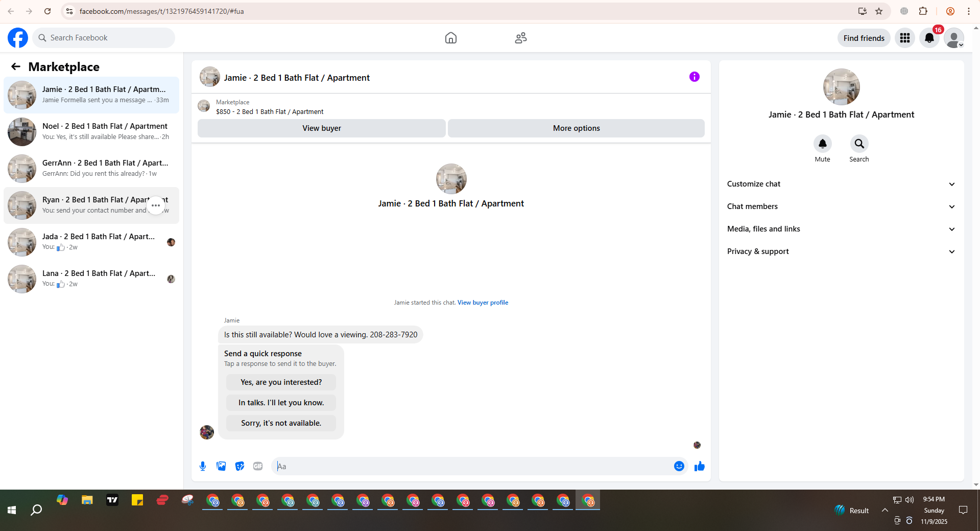Click the install app icon in address bar
Image resolution: width=980 pixels, height=531 pixels.
click(863, 11)
